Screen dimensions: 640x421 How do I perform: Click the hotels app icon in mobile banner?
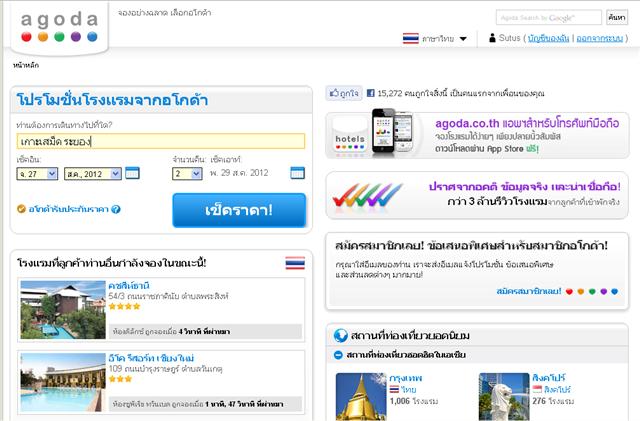coord(349,136)
